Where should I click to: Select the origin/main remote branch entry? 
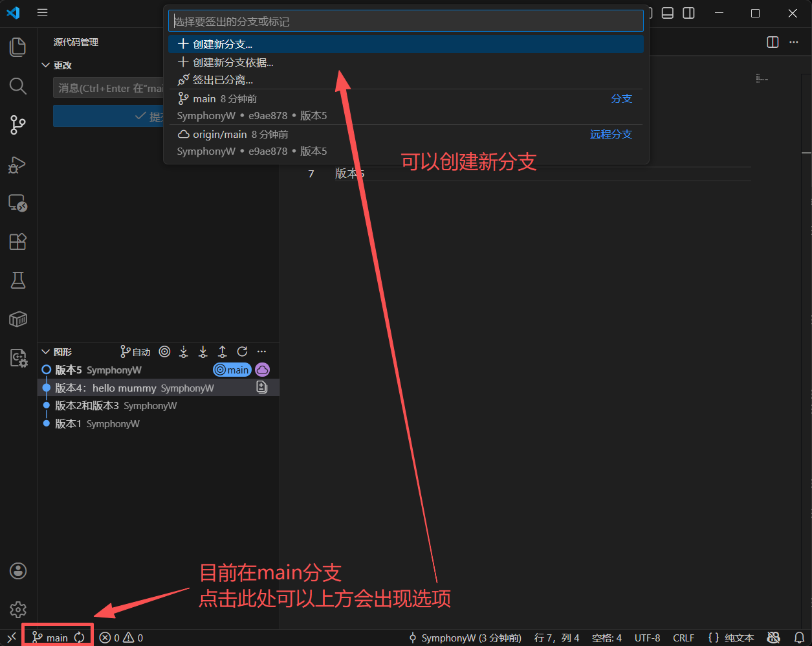click(x=406, y=142)
